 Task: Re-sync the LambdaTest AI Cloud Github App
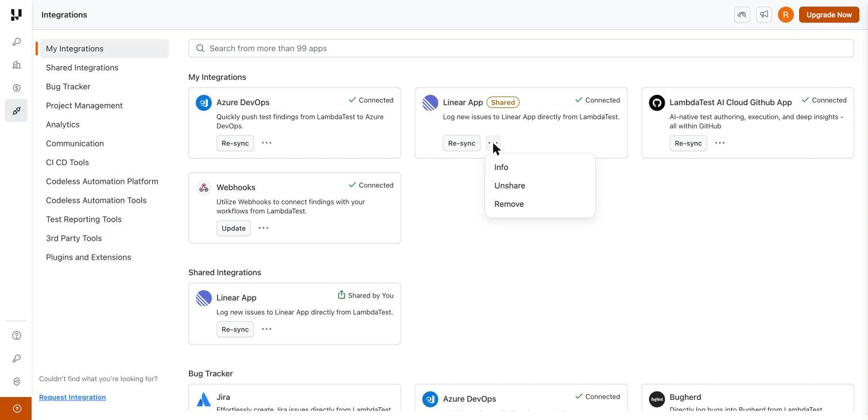click(688, 143)
